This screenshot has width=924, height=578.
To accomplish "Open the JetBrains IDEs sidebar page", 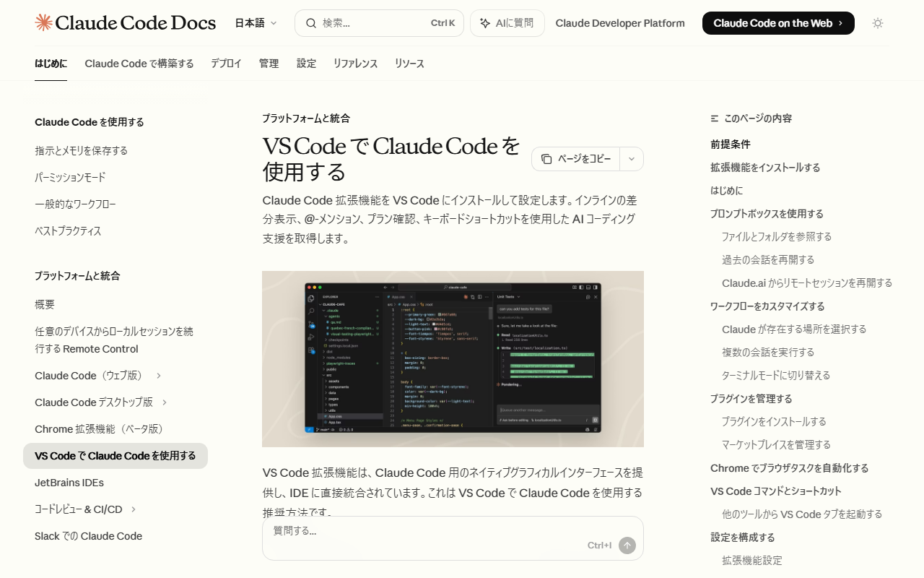I will pos(69,482).
